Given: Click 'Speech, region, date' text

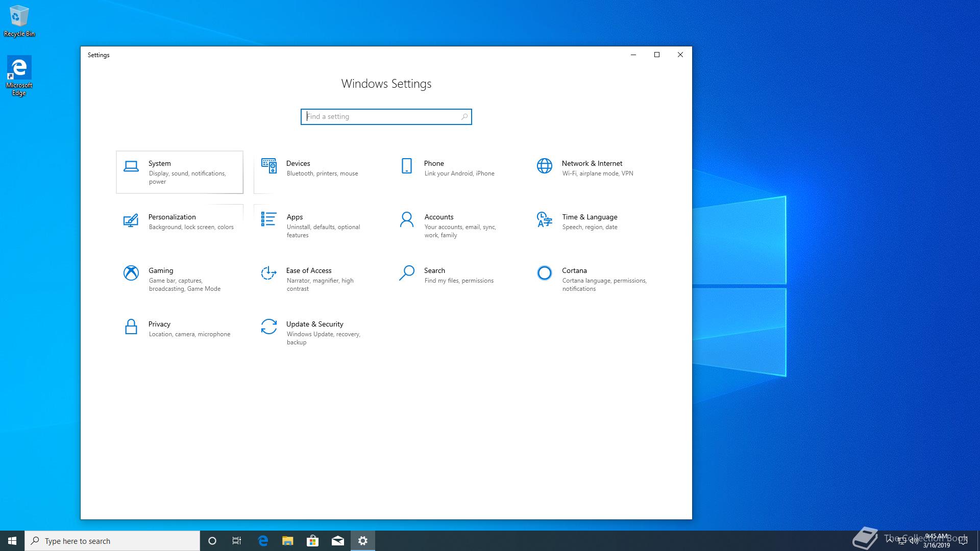Looking at the screenshot, I should click(590, 227).
